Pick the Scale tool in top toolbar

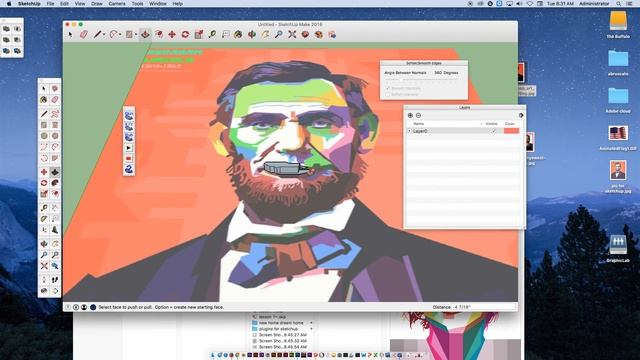pyautogui.click(x=199, y=35)
